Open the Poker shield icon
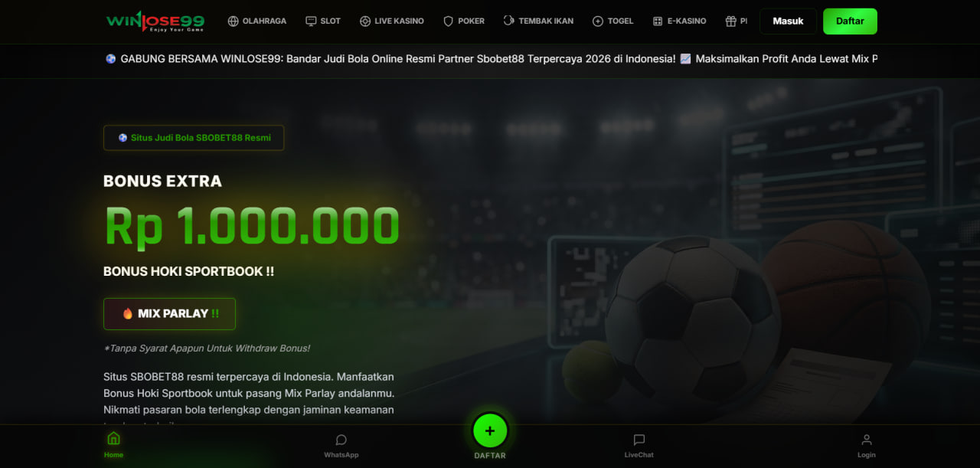 pos(449,21)
